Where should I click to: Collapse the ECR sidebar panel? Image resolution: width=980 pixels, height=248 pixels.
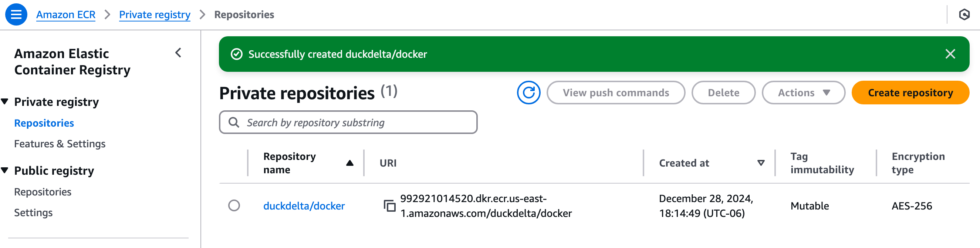point(177,53)
